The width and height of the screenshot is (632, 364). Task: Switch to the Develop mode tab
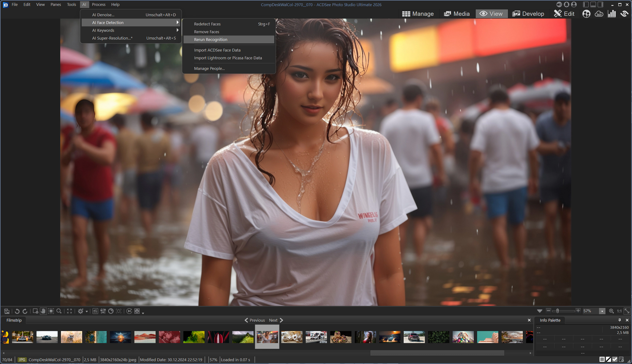coord(528,14)
